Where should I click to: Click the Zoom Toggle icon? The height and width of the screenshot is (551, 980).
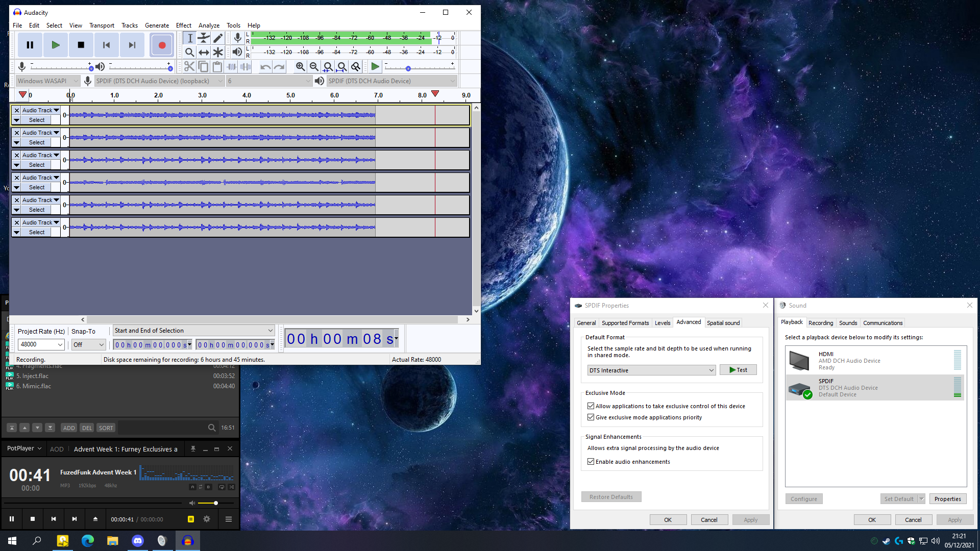click(356, 66)
